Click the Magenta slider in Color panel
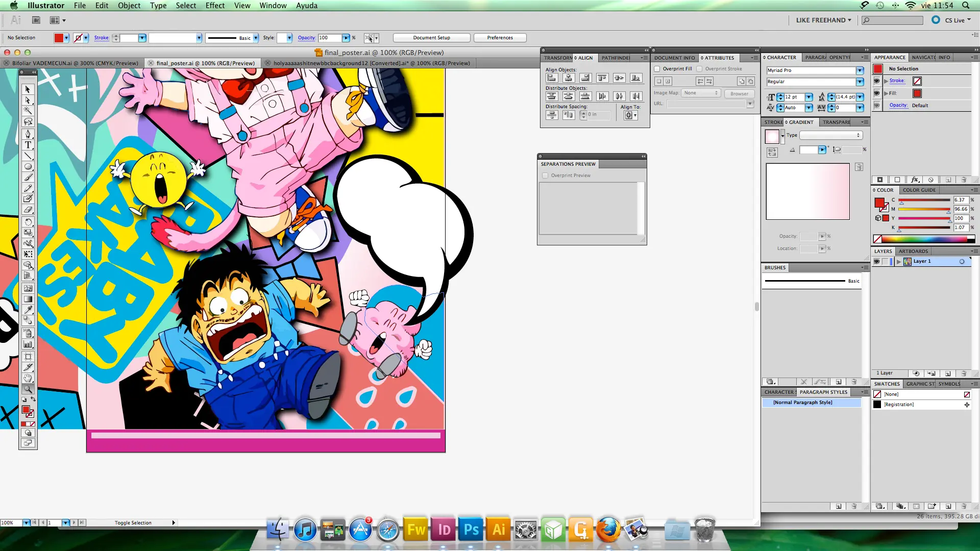Image resolution: width=980 pixels, height=551 pixels. 924,209
